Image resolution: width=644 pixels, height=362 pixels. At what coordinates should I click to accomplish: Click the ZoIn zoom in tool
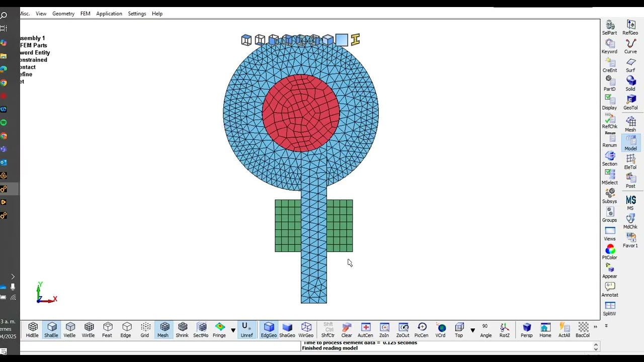384,330
